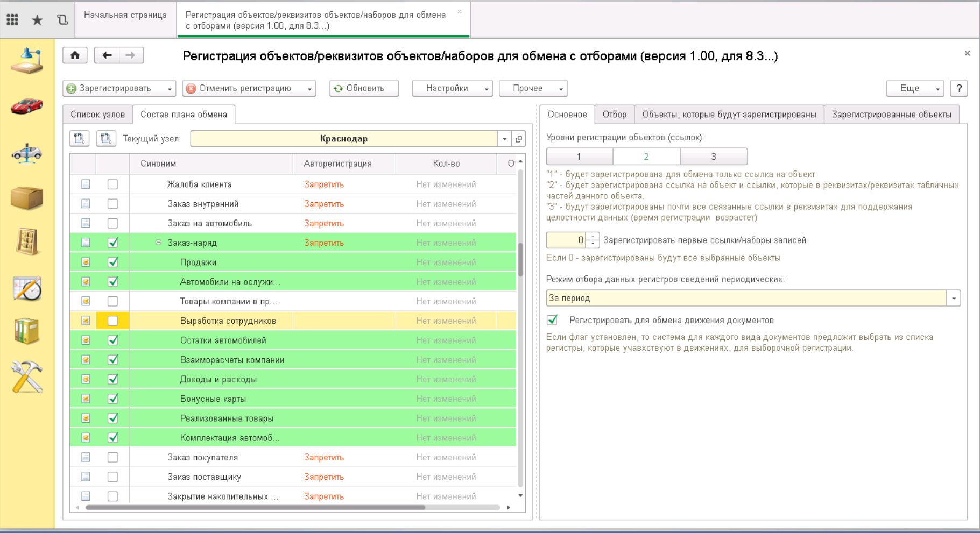Switch to the Список узлов tab
The image size is (980, 533).
97,115
